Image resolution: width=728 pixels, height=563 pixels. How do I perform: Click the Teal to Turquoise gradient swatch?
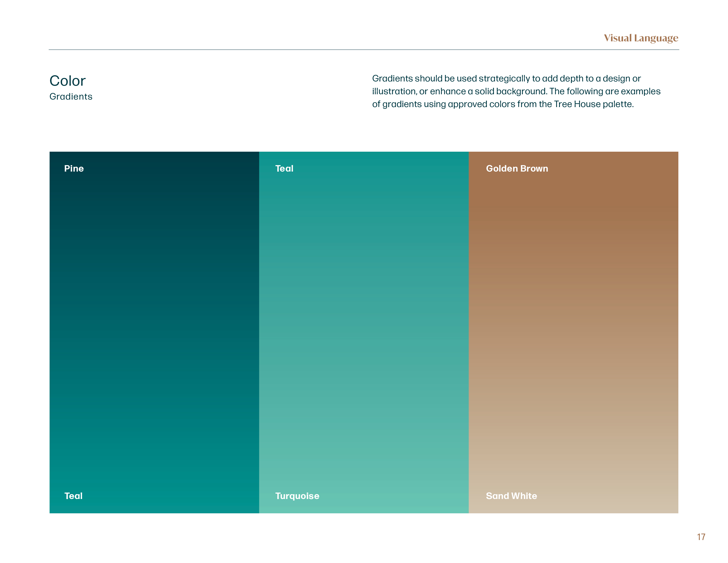pos(364,332)
